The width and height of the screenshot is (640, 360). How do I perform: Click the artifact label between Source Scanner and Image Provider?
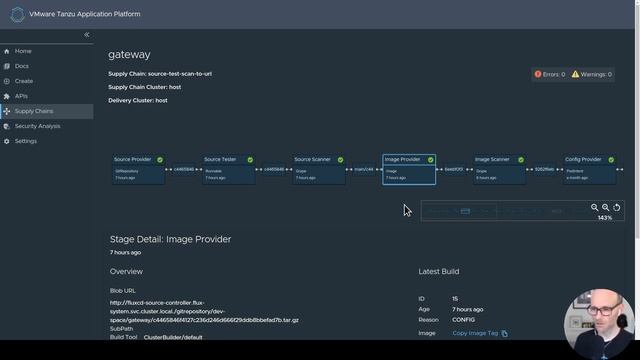point(364,169)
